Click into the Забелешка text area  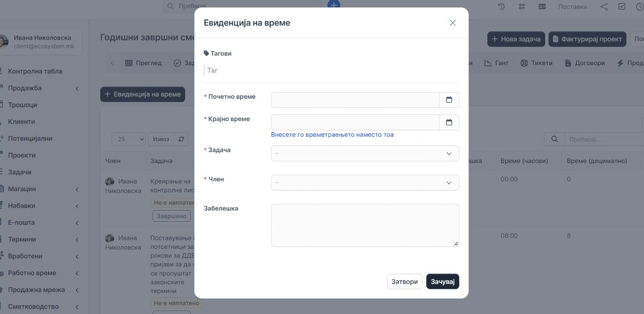365,225
